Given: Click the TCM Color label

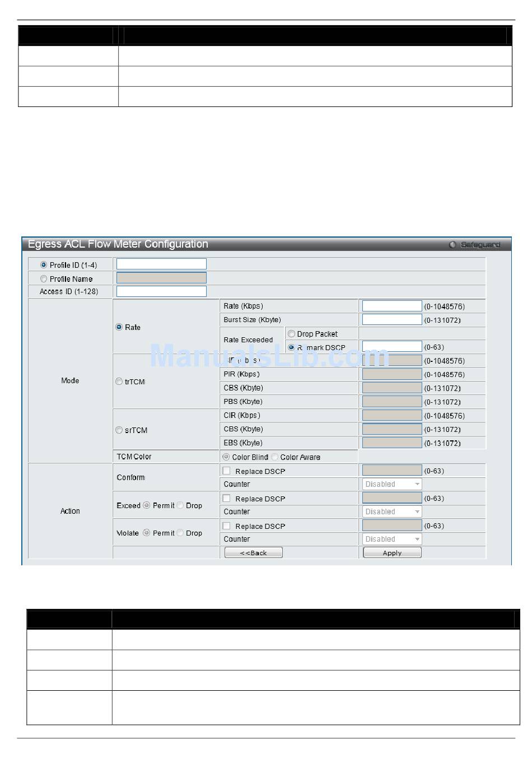Looking at the screenshot, I should click(x=134, y=457).
